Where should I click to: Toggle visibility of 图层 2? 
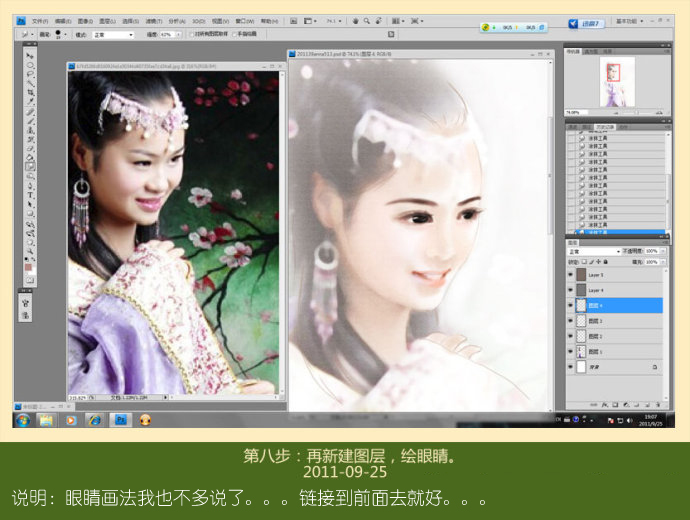[571, 336]
